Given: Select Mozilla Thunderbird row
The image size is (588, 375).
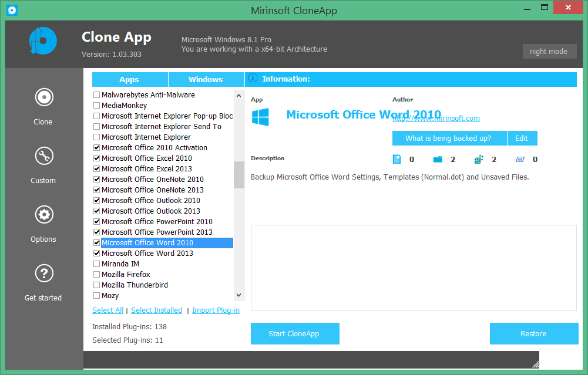Looking at the screenshot, I should coord(135,285).
